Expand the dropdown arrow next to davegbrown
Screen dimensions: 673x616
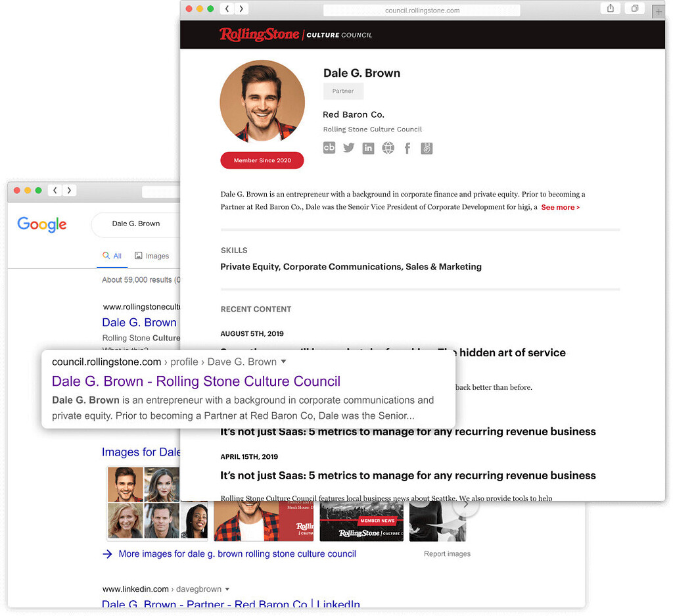click(228, 591)
